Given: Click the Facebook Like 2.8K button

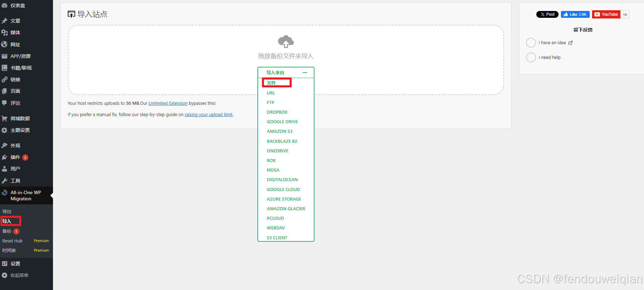Looking at the screenshot, I should (x=575, y=14).
